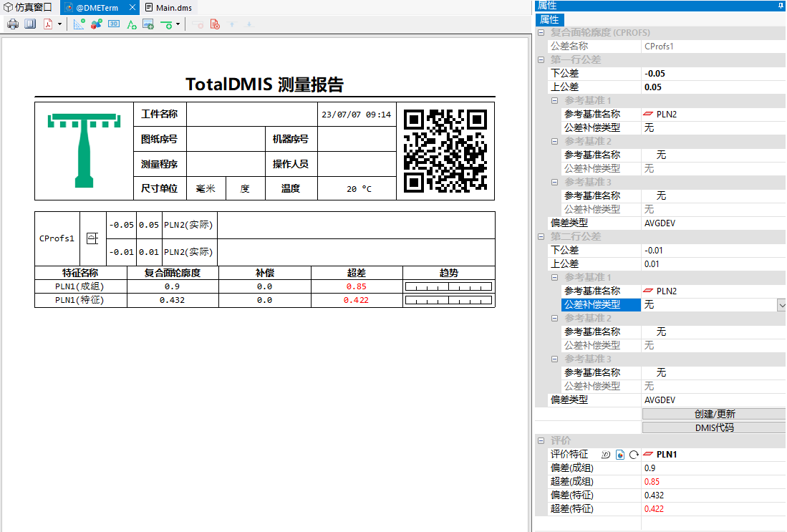Click the trend bar for PLN1(特征)
The width and height of the screenshot is (787, 532).
pyautogui.click(x=448, y=300)
